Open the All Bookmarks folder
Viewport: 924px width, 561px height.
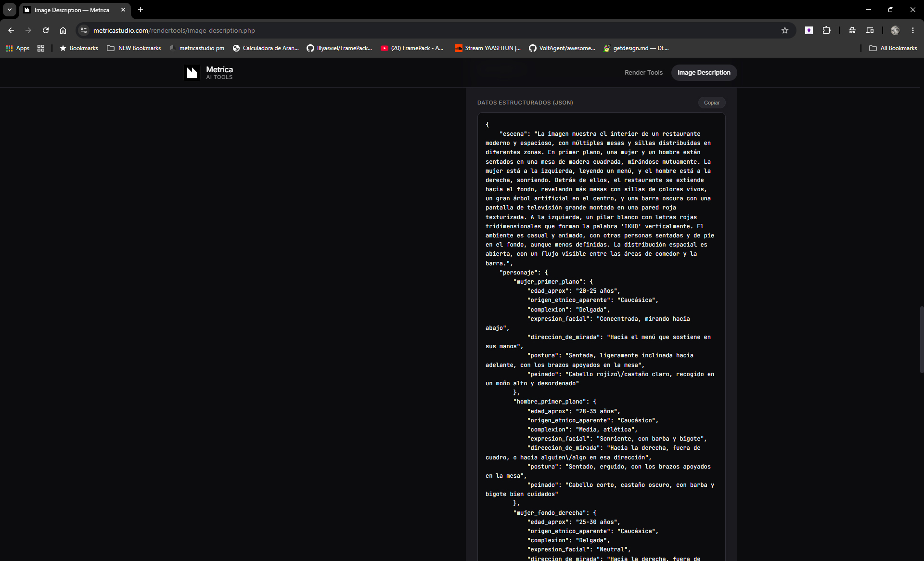(x=893, y=48)
